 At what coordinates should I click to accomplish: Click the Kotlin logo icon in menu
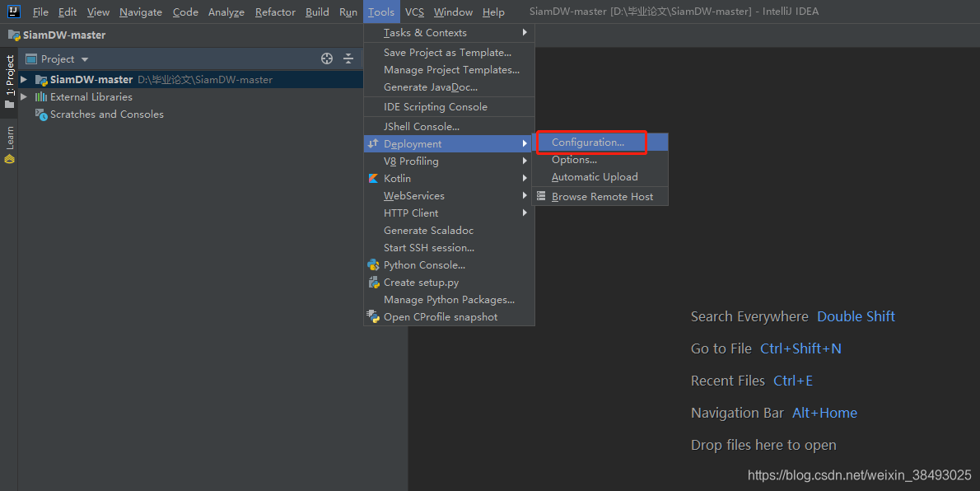click(x=373, y=178)
